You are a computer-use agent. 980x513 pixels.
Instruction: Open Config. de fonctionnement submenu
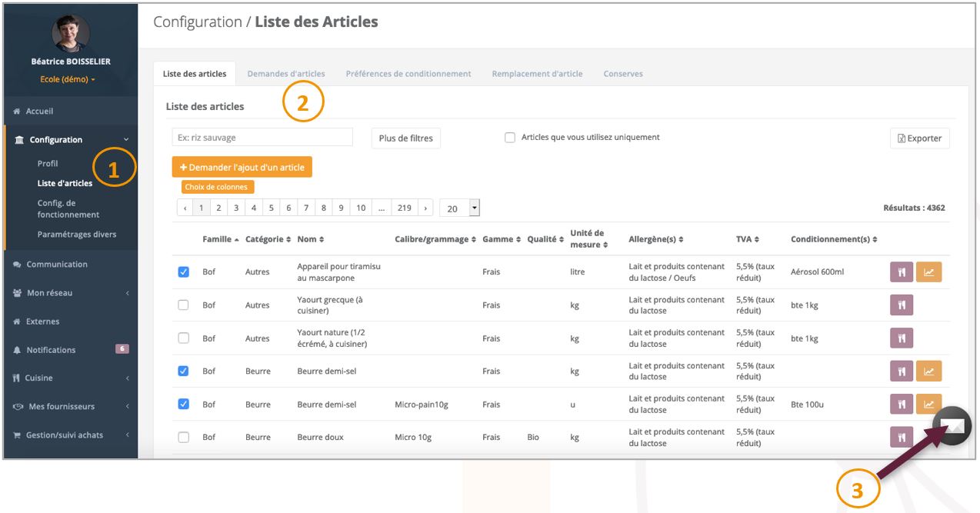click(68, 208)
